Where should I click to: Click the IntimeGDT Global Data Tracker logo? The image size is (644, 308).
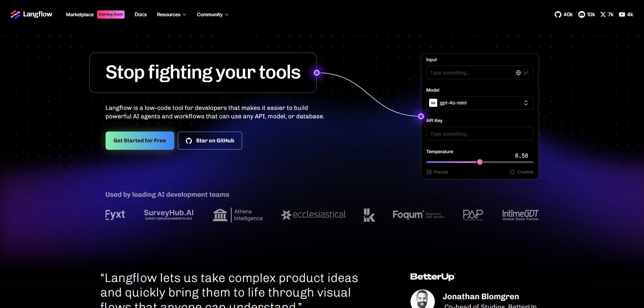click(520, 215)
